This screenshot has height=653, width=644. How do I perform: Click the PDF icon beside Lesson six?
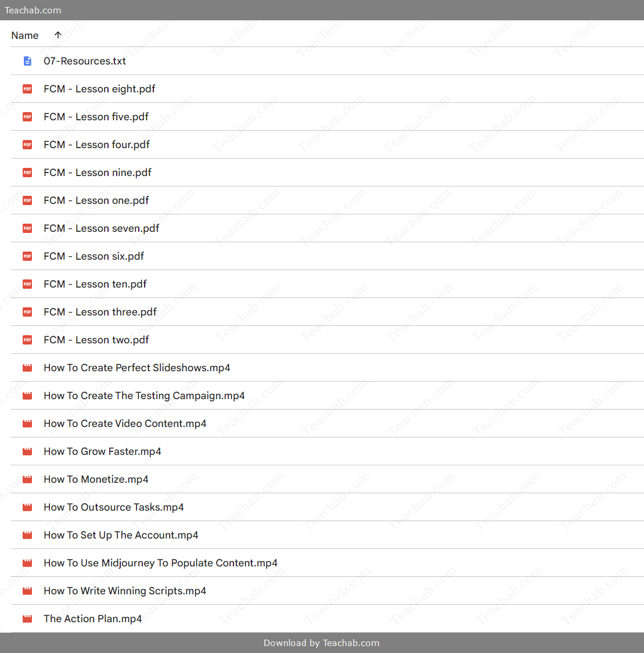(27, 257)
